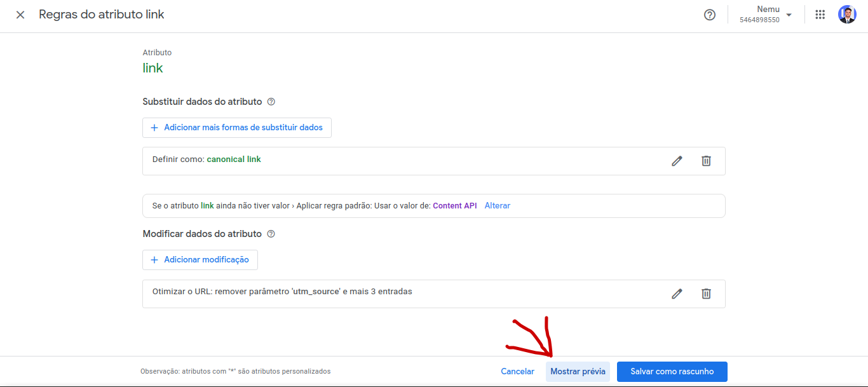The image size is (868, 387).
Task: Show help for Modificar dados do atributo
Action: point(271,234)
